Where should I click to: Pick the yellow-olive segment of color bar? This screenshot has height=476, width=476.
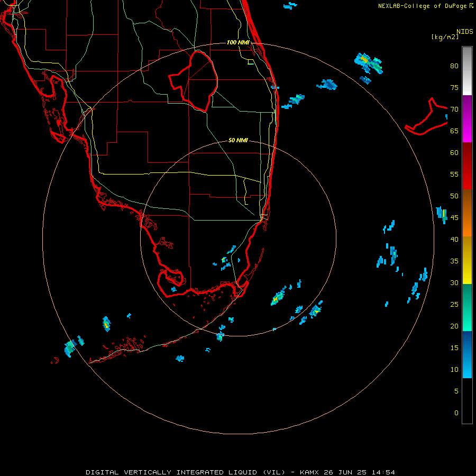click(x=467, y=260)
